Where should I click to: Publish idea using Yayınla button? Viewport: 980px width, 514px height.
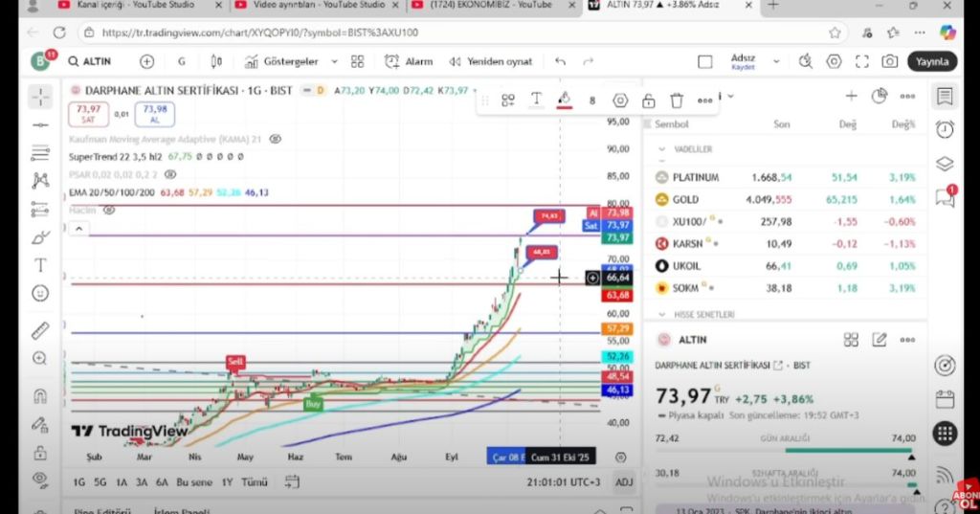tap(932, 61)
